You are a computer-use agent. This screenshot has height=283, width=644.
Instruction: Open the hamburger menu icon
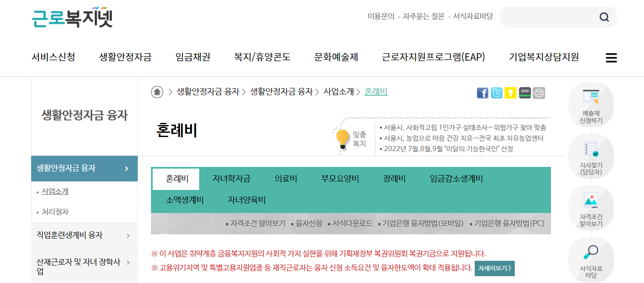611,58
